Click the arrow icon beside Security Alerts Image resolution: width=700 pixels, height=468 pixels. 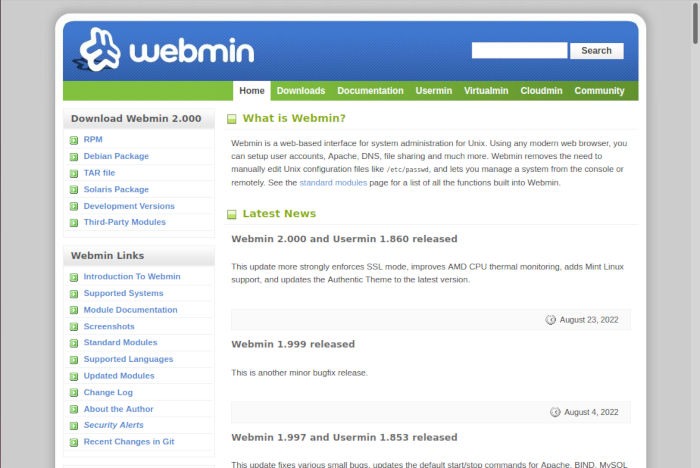pos(74,426)
